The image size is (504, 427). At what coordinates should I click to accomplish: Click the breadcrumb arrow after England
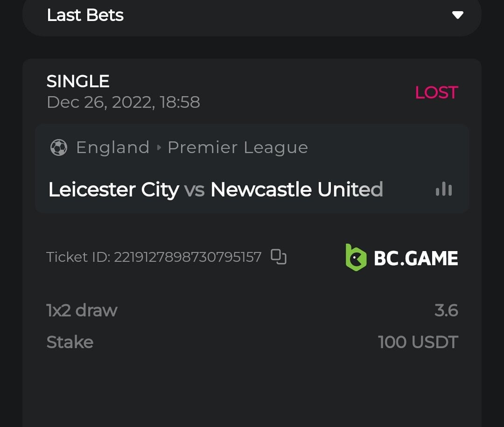click(x=159, y=147)
